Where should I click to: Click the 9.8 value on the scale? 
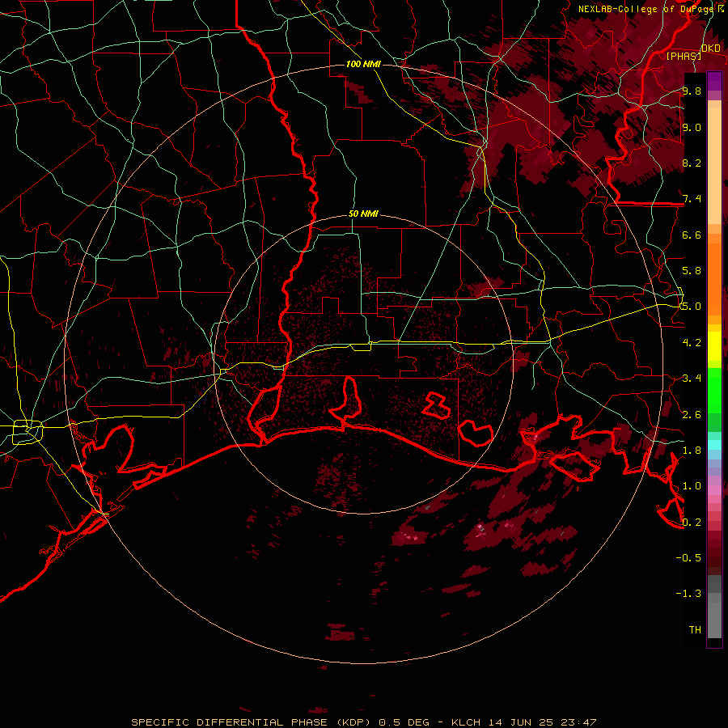click(692, 91)
